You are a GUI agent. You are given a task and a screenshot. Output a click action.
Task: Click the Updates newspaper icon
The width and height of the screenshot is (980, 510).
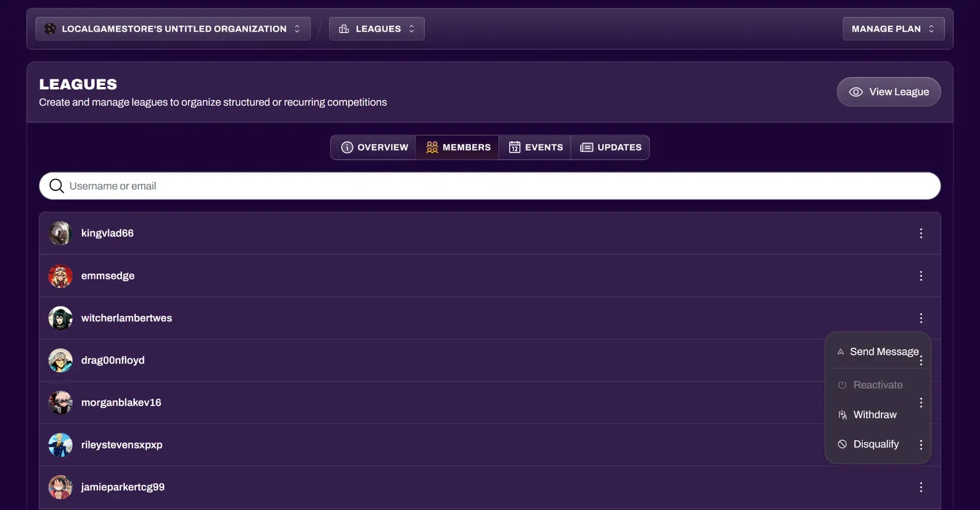[587, 148]
